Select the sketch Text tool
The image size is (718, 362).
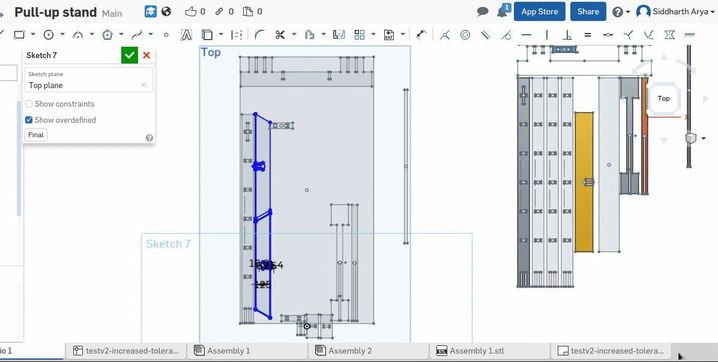click(x=186, y=35)
